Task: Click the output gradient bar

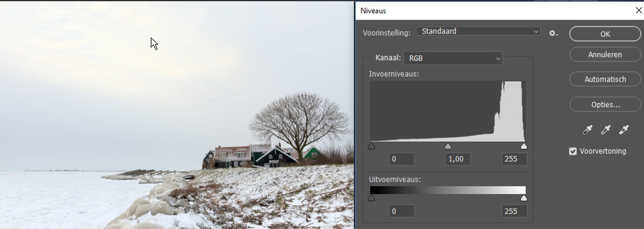Action: [x=448, y=190]
